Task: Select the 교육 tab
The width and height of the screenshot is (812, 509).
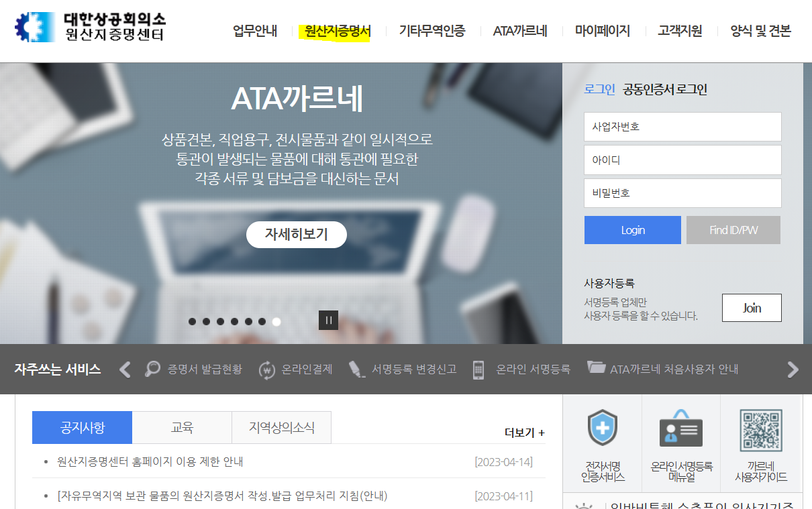Action: point(182,427)
